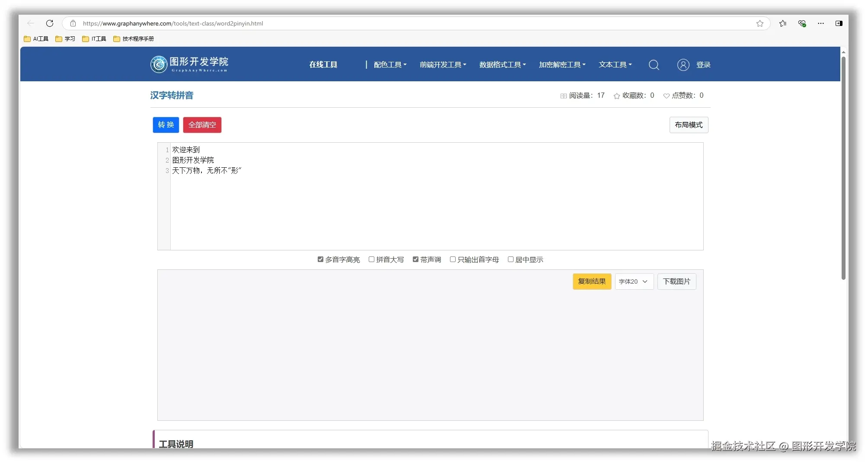868x464 pixels.
Task: Check the 只输出首字母 checkbox
Action: pos(453,259)
